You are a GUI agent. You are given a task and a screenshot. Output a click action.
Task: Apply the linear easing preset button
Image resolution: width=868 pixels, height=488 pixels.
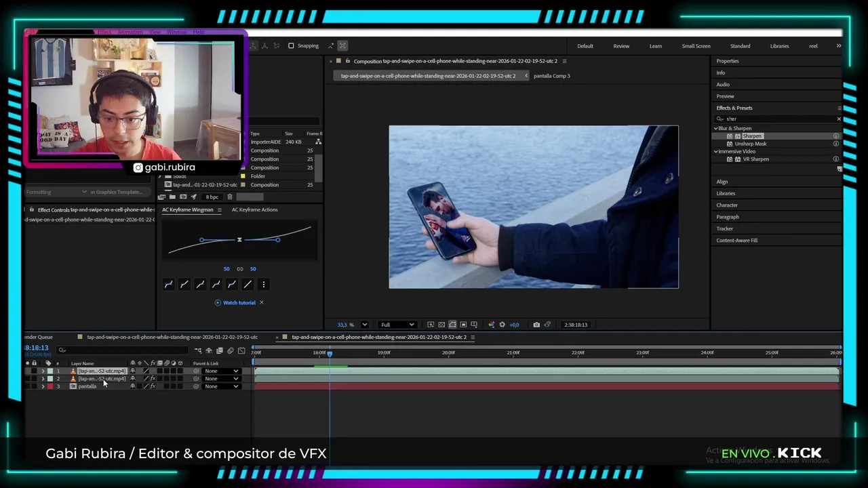248,285
